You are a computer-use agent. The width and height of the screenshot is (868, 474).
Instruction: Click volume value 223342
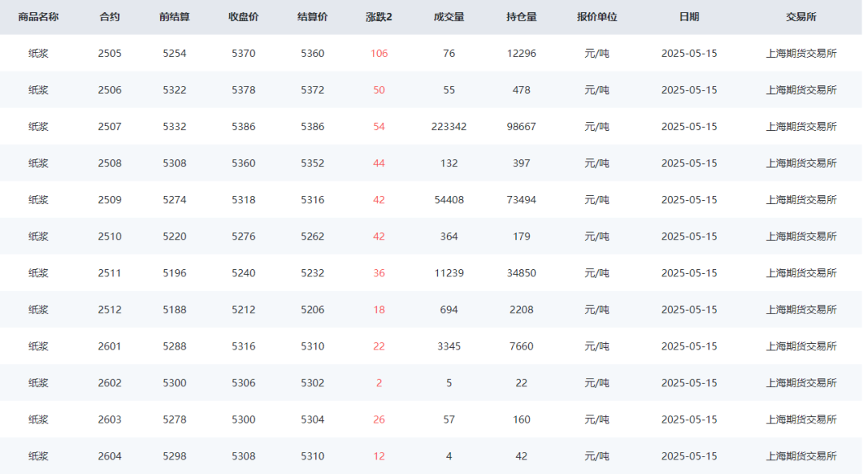(449, 127)
